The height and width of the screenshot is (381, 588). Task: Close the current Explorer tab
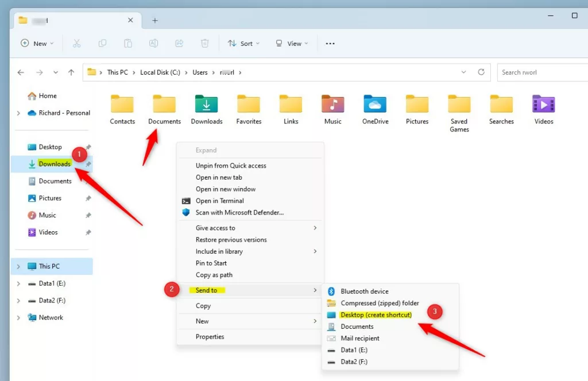click(x=130, y=20)
